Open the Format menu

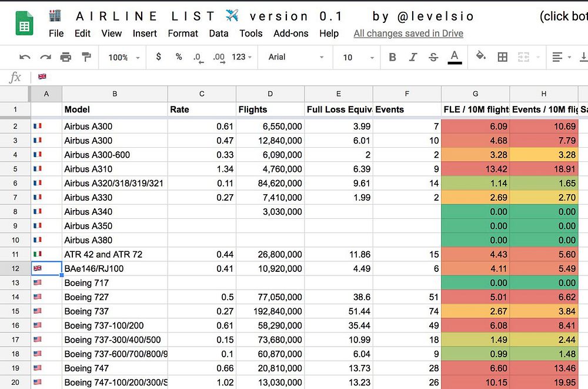[183, 34]
